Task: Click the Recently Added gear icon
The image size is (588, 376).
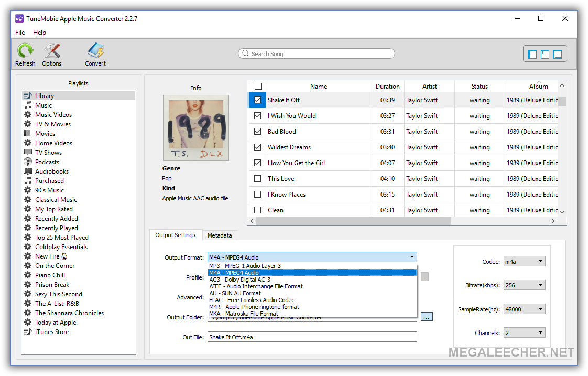Action: (28, 218)
